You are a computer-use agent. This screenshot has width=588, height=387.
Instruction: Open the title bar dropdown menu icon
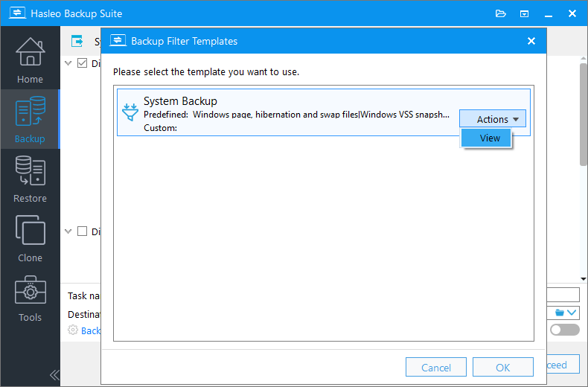pyautogui.click(x=524, y=14)
